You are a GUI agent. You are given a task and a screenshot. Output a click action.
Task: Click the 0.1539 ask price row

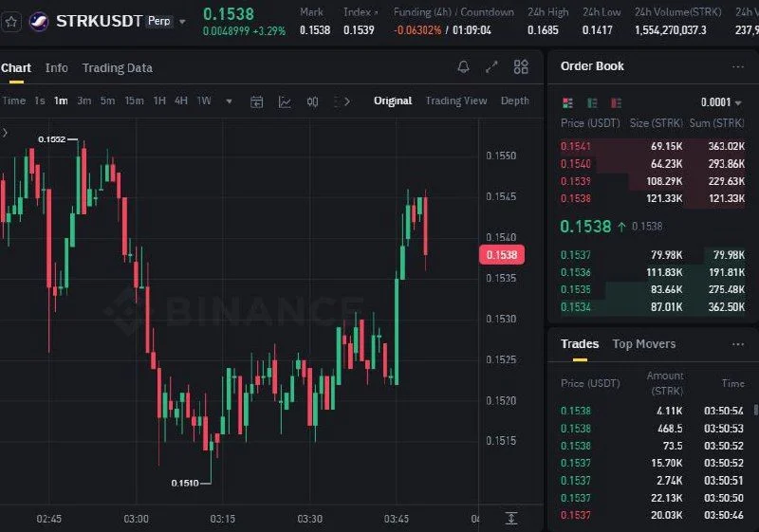point(653,181)
